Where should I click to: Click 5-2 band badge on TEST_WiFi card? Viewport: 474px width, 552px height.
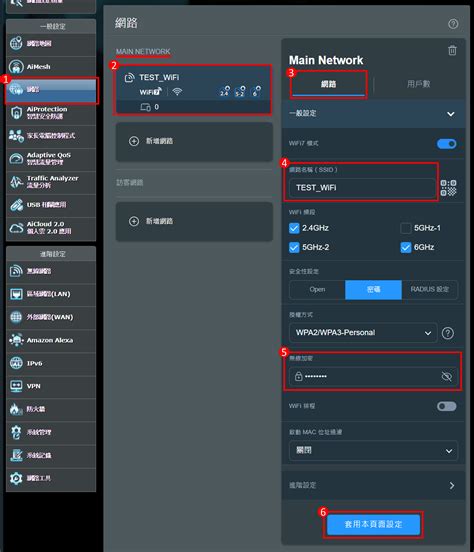(240, 91)
